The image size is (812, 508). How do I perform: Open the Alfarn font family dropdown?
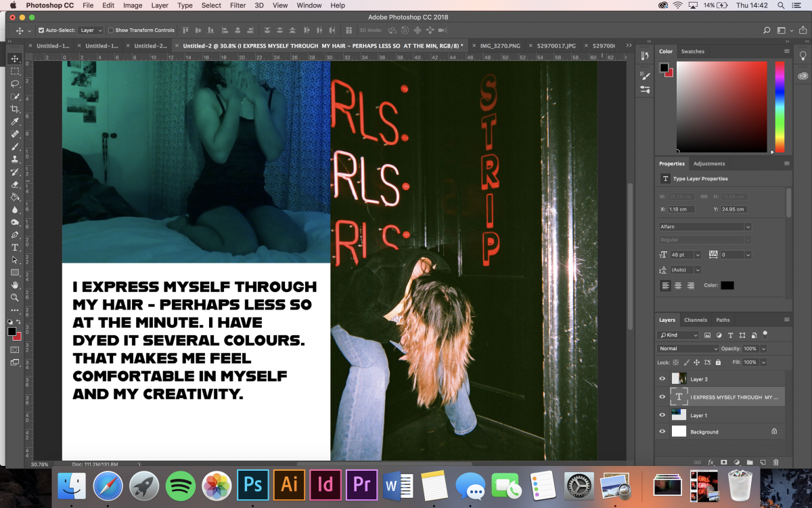coord(705,227)
